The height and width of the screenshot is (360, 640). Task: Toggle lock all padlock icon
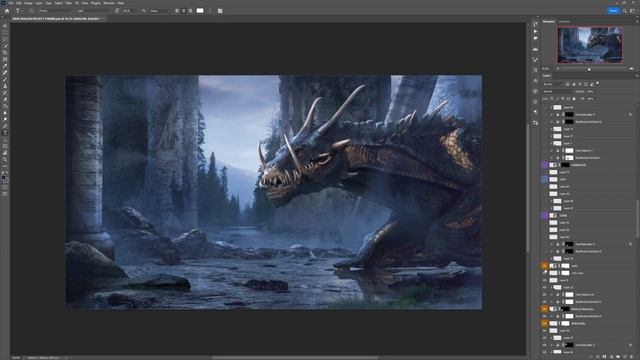coord(574,99)
